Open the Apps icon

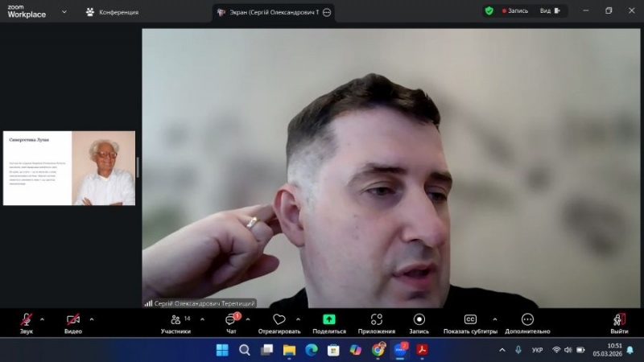(x=377, y=319)
